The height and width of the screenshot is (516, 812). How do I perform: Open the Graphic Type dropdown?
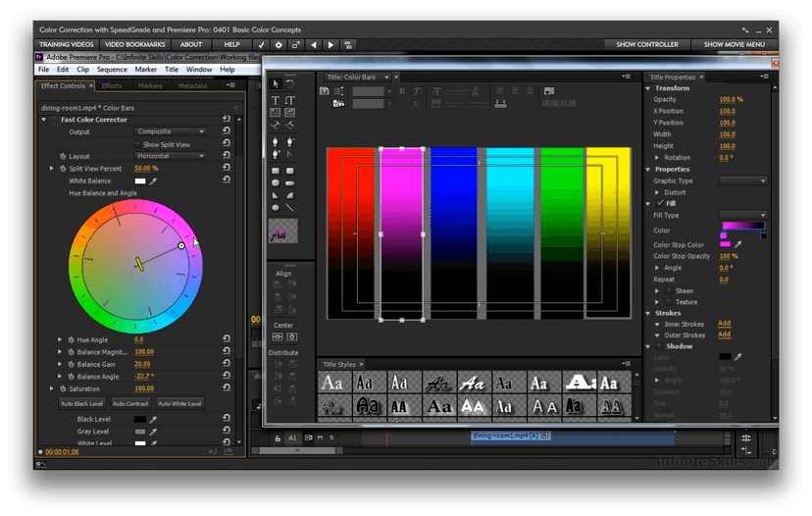(x=743, y=181)
